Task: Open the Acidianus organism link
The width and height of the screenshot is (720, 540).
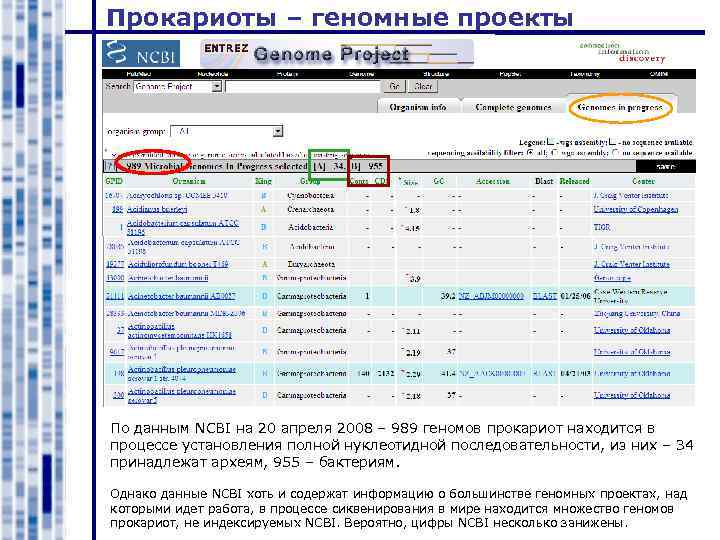Action: [x=157, y=209]
